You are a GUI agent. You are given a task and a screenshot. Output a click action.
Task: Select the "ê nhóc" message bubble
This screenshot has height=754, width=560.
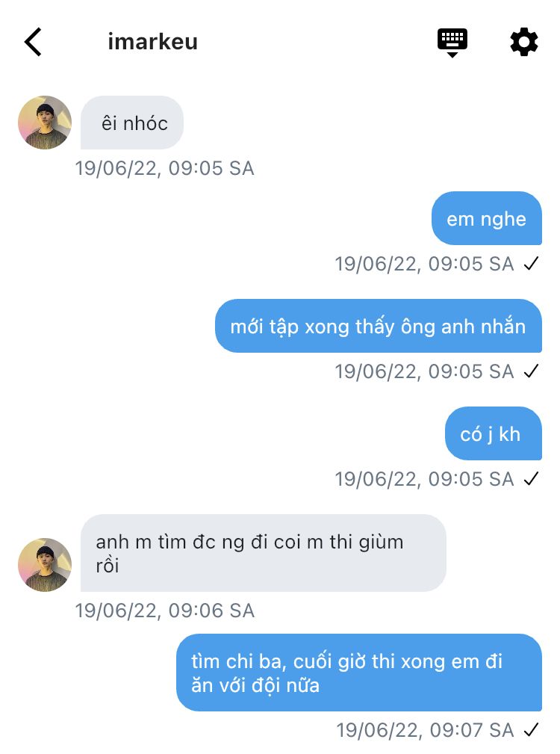(132, 123)
